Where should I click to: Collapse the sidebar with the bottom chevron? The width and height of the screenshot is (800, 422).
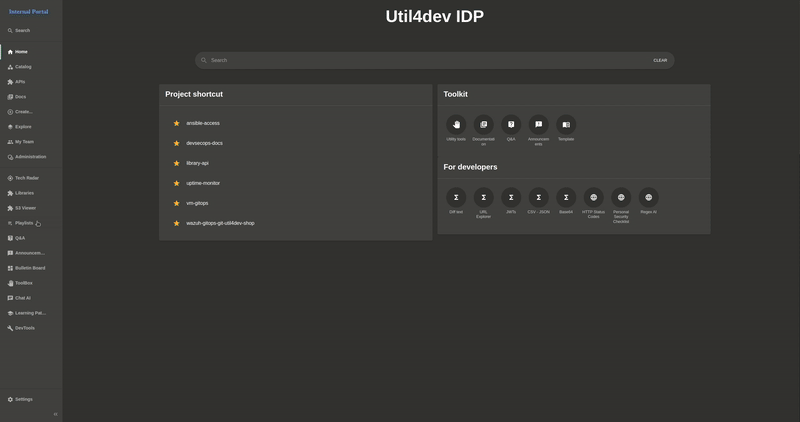coord(55,414)
